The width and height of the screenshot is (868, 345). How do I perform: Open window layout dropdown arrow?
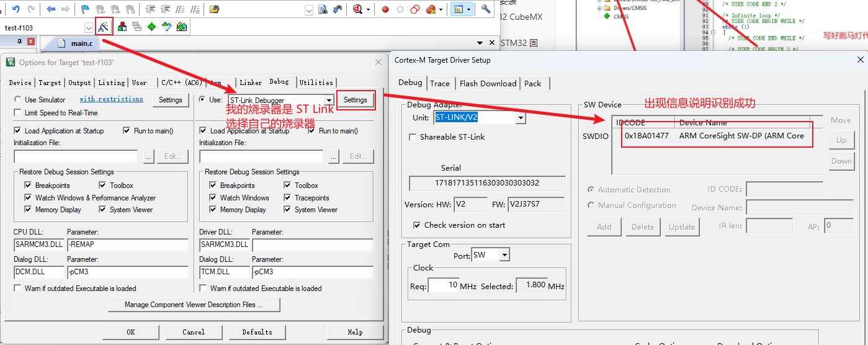click(469, 9)
